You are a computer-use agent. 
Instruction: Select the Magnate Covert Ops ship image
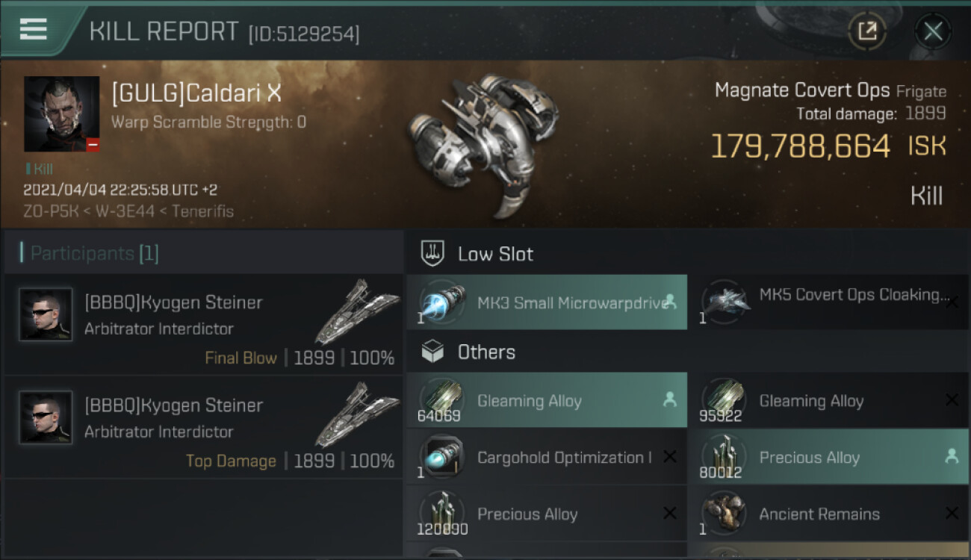[482, 142]
